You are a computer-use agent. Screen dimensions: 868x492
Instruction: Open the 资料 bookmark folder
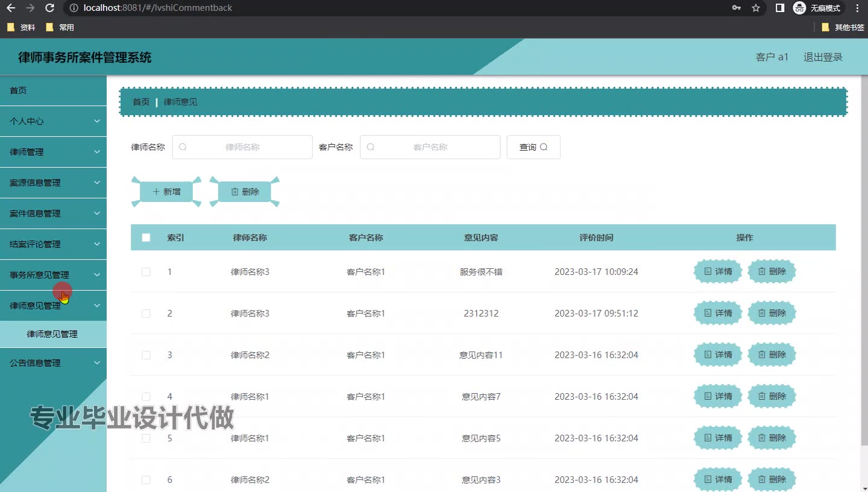pyautogui.click(x=22, y=27)
